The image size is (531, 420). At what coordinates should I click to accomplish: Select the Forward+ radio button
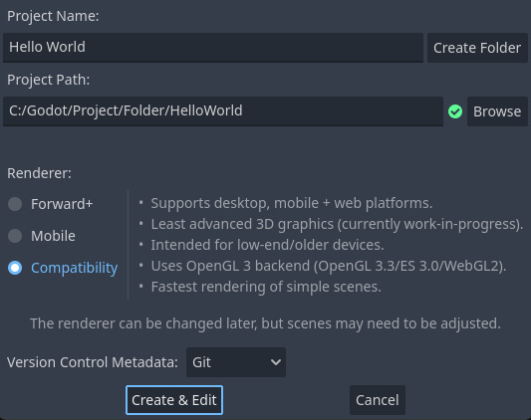(15, 204)
